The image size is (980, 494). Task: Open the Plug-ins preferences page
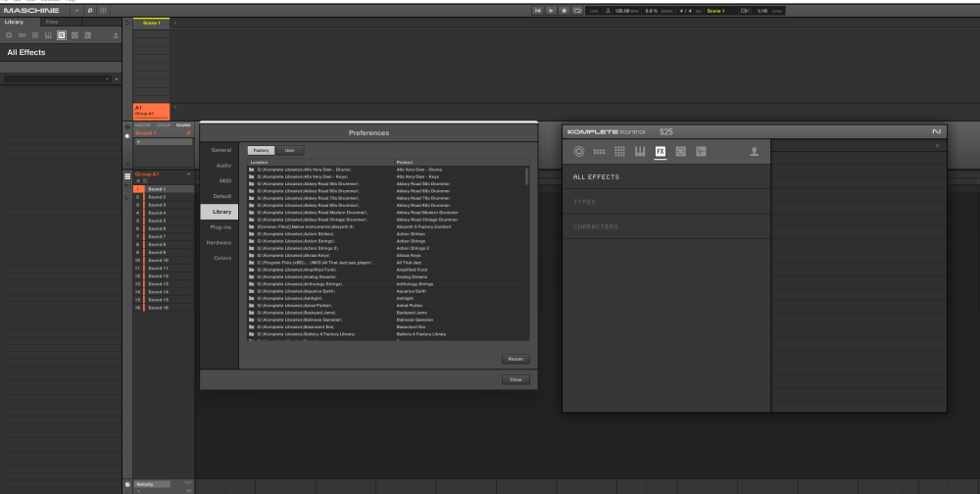[x=220, y=227]
